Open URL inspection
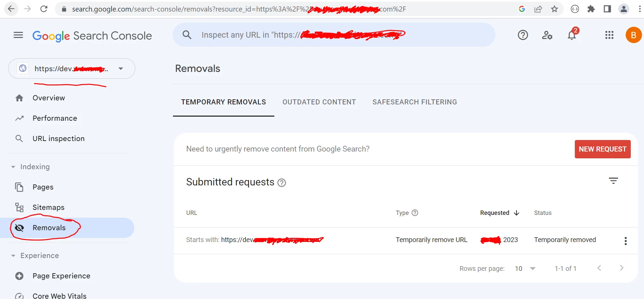This screenshot has width=644, height=299. click(58, 139)
